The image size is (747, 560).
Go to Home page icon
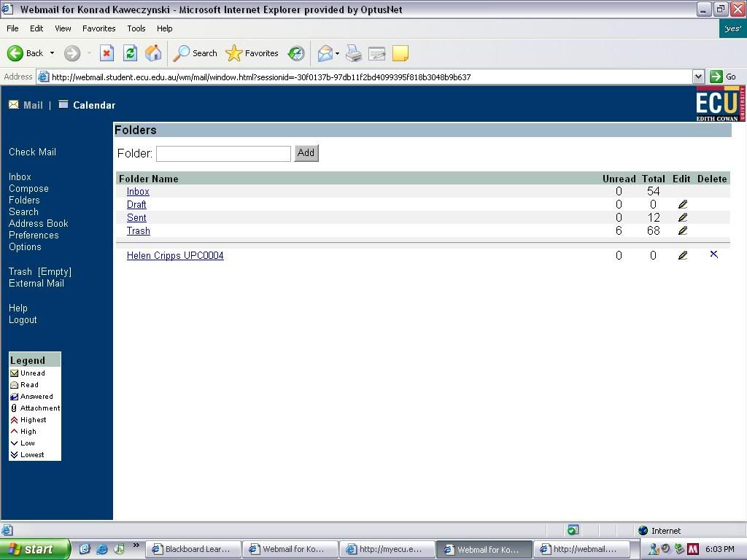click(x=153, y=53)
